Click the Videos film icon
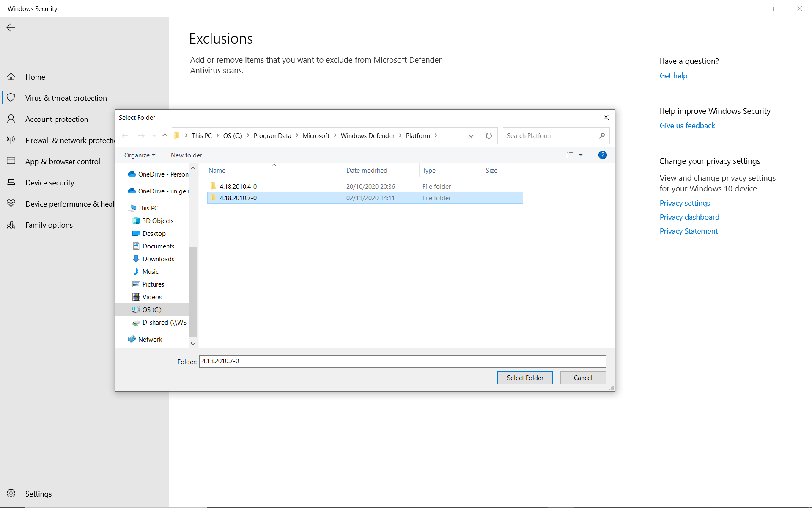The width and height of the screenshot is (812, 508). point(136,297)
